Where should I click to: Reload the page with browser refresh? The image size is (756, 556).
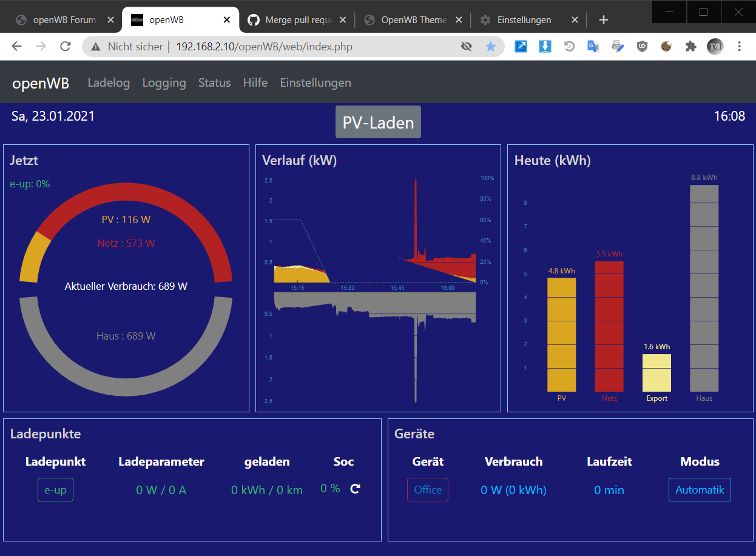tap(65, 47)
